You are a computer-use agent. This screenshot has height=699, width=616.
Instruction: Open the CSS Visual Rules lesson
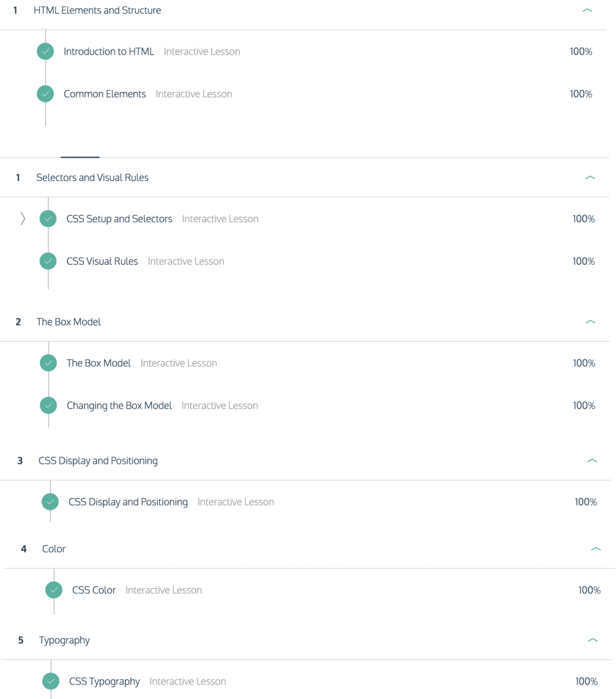pyautogui.click(x=102, y=261)
